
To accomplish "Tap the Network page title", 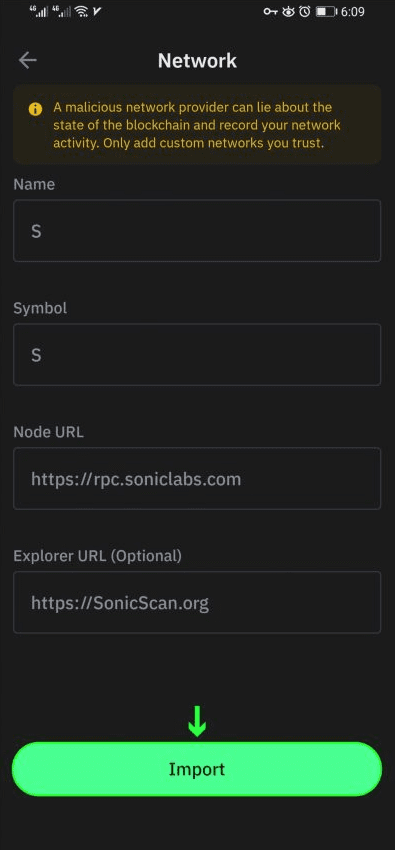I will (197, 60).
